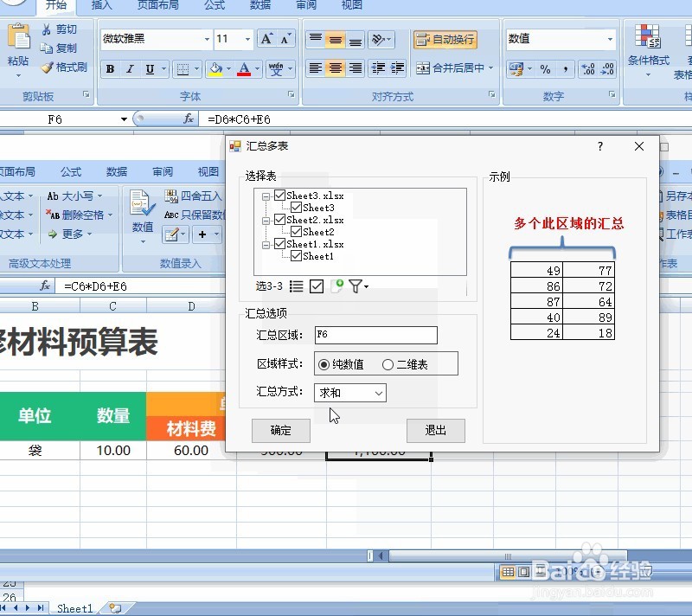Decrease font size with small A
Image resolution: width=692 pixels, height=616 pixels.
point(285,39)
